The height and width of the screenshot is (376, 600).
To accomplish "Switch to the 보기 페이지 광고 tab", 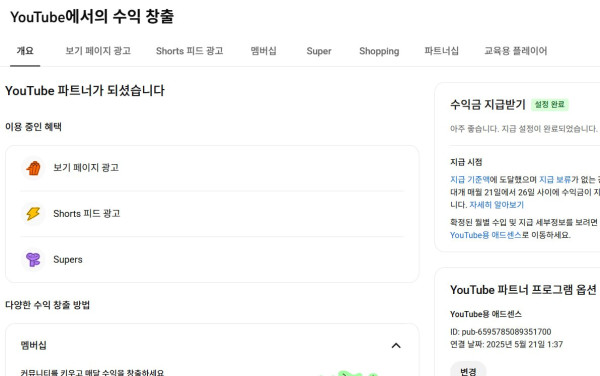I will click(98, 51).
